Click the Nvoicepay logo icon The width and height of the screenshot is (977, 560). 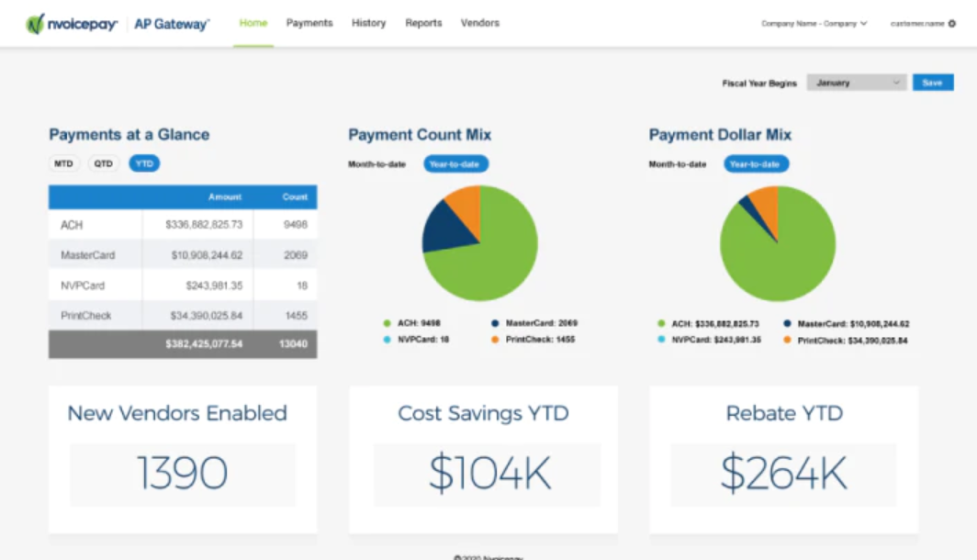tap(35, 23)
